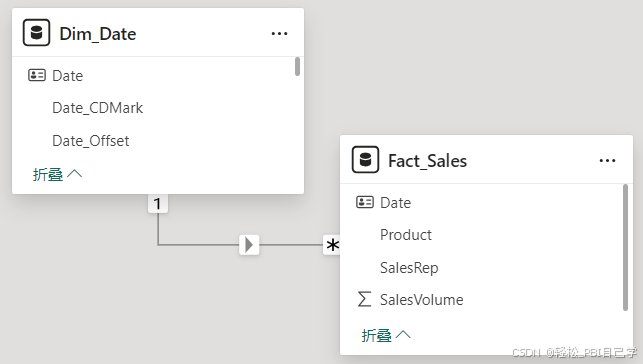This screenshot has width=643, height=364.
Task: Click the one-side cardinality marker
Action: (x=157, y=204)
